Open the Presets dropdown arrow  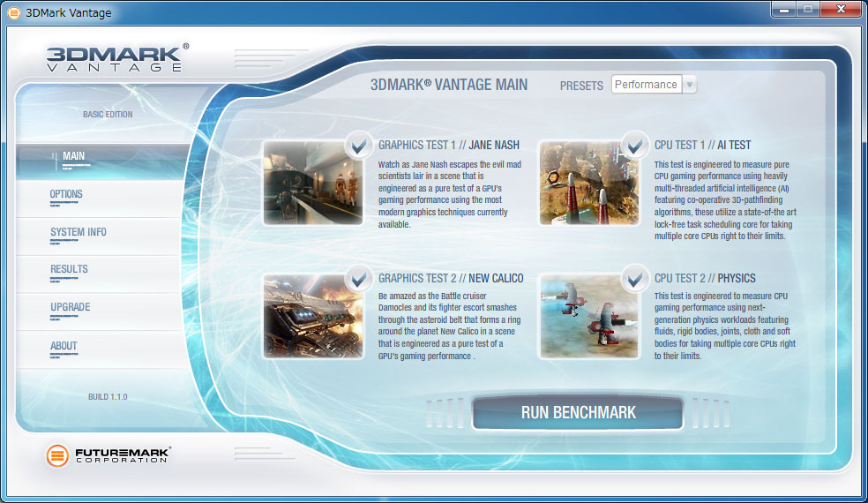689,85
